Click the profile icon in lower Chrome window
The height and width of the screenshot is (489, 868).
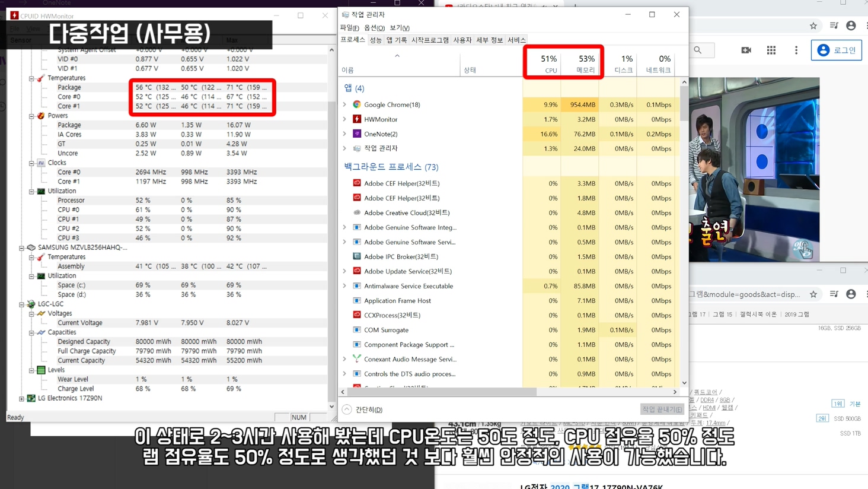[851, 294]
